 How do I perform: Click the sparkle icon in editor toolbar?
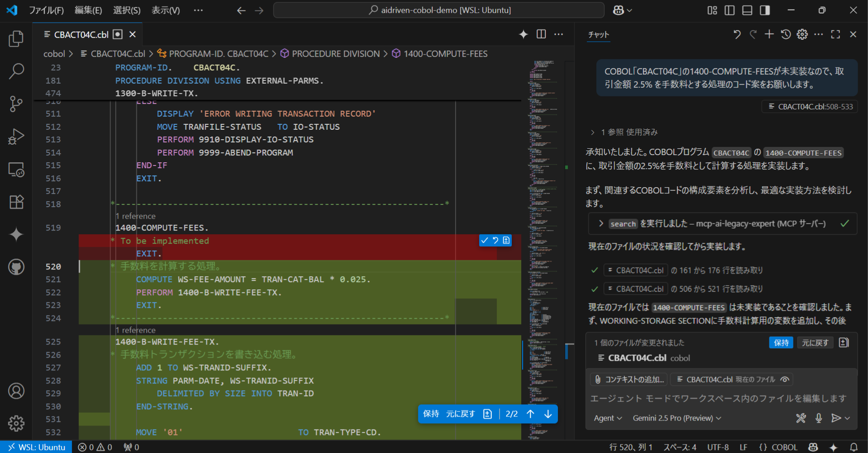click(x=524, y=34)
